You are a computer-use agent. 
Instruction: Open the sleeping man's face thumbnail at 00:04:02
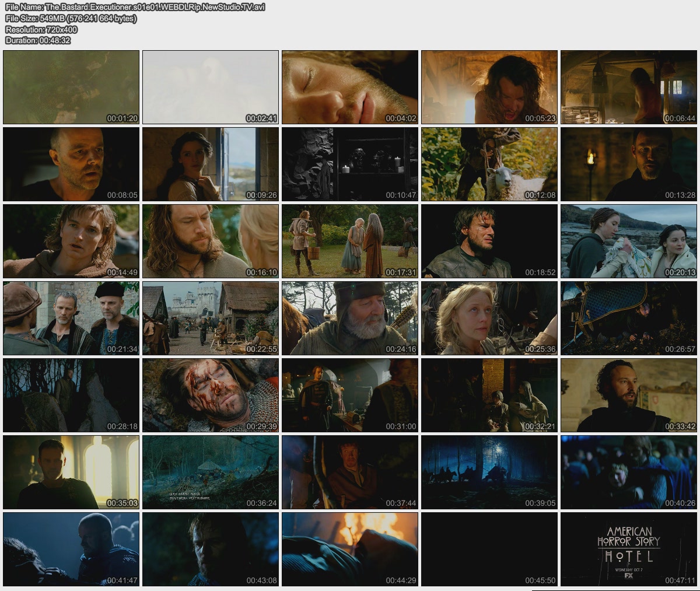(350, 87)
